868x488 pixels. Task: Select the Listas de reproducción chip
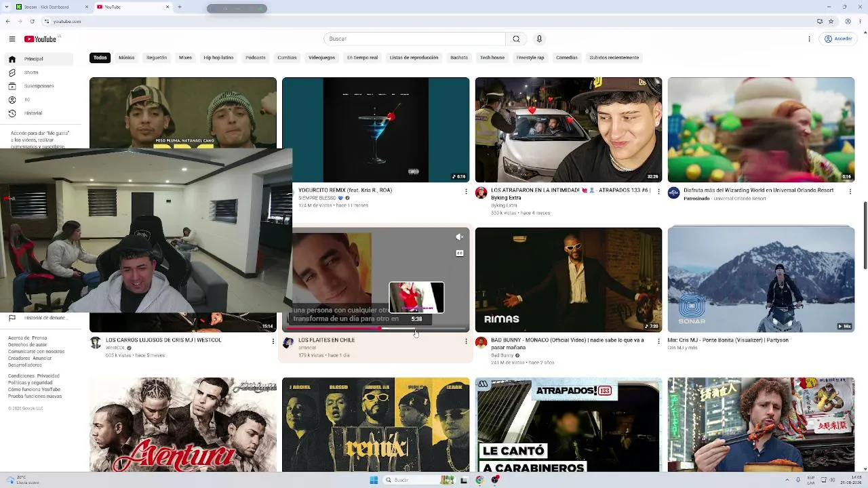(414, 58)
